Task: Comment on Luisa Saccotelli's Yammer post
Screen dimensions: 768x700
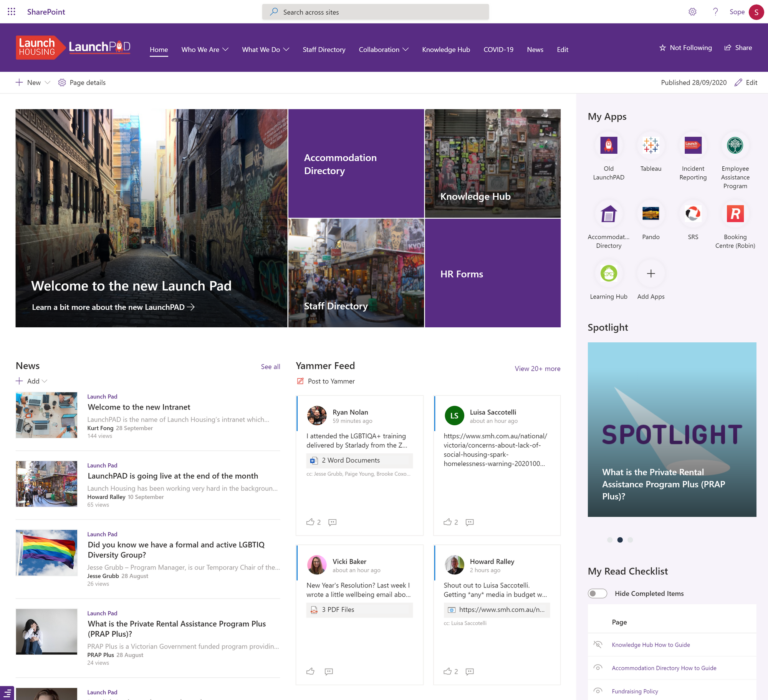Action: [x=470, y=522]
